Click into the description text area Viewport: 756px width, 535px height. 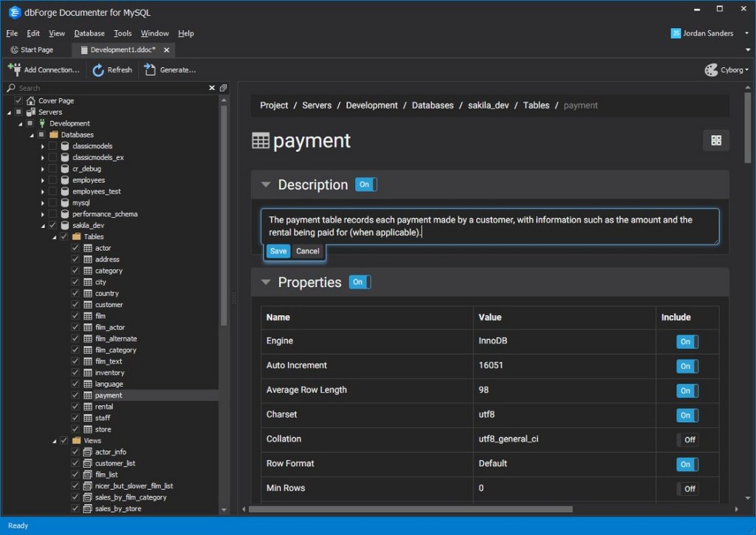pos(490,226)
